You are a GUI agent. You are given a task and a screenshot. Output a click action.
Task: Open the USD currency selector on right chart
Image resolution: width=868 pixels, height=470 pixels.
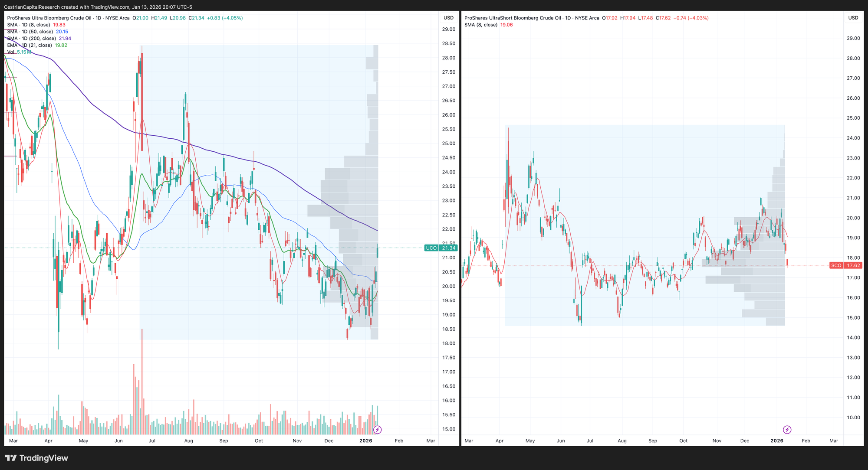[853, 18]
